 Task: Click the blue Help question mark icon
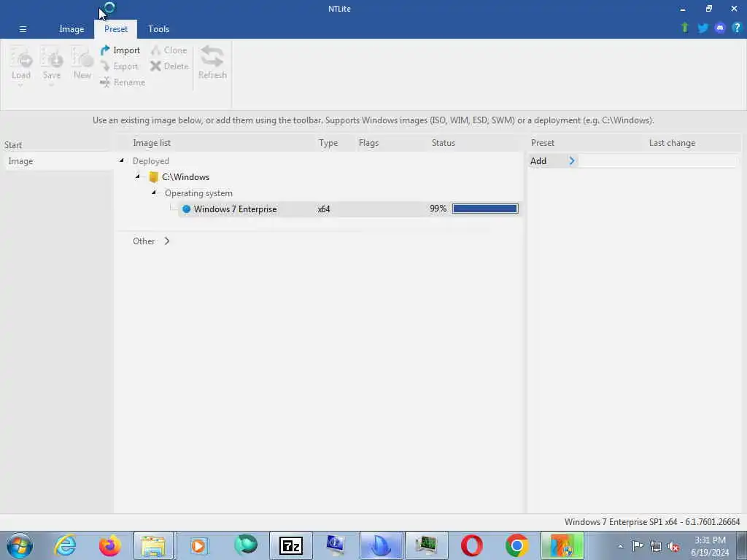click(x=737, y=28)
